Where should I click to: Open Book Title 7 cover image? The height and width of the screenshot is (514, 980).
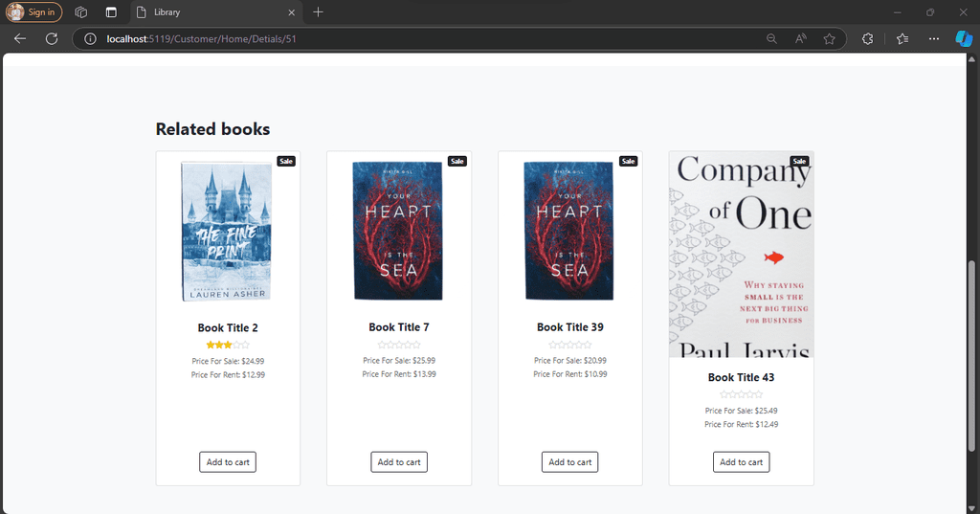398,231
